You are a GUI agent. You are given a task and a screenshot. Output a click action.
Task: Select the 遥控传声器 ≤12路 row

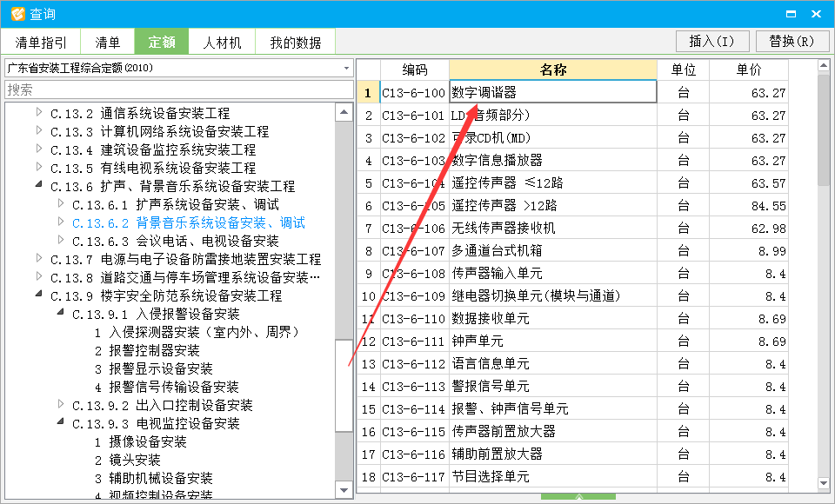572,183
